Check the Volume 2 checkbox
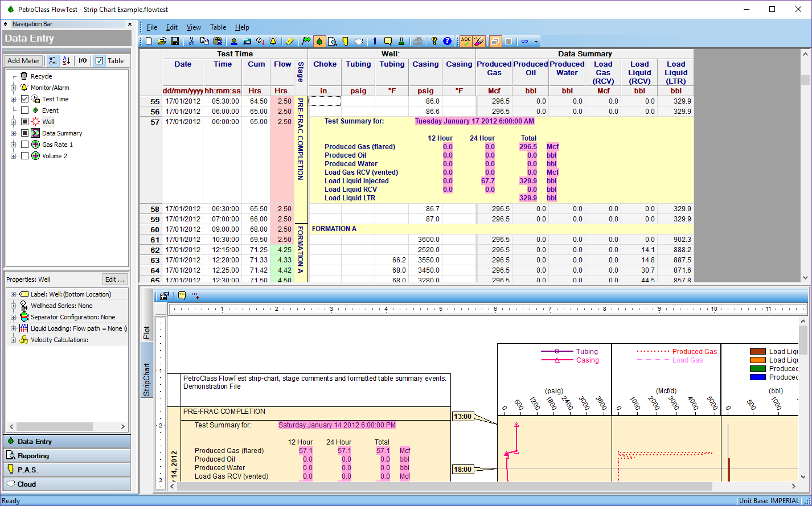The width and height of the screenshot is (812, 506). tap(24, 156)
